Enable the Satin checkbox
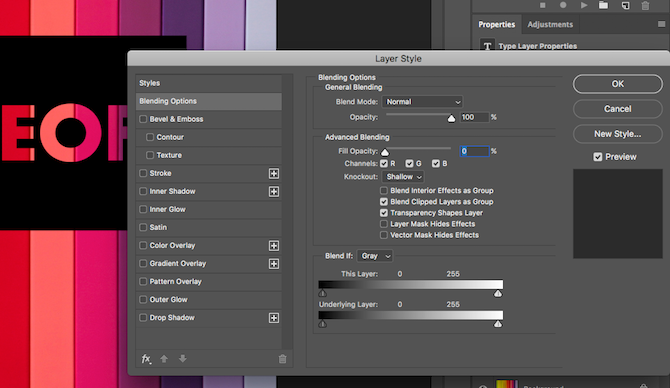 [x=143, y=227]
